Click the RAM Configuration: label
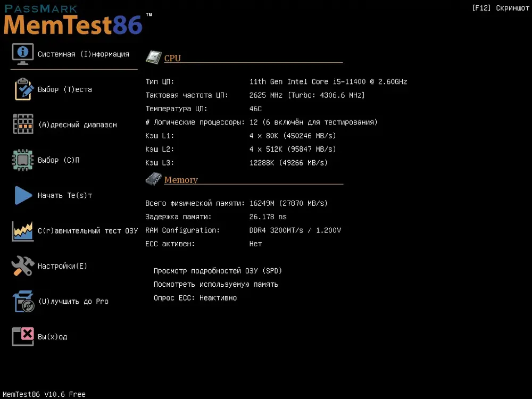This screenshot has height=399, width=532. 182,230
